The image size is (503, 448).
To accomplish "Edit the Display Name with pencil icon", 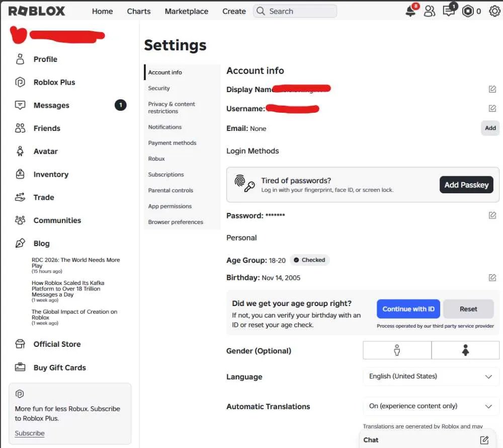I will (492, 89).
